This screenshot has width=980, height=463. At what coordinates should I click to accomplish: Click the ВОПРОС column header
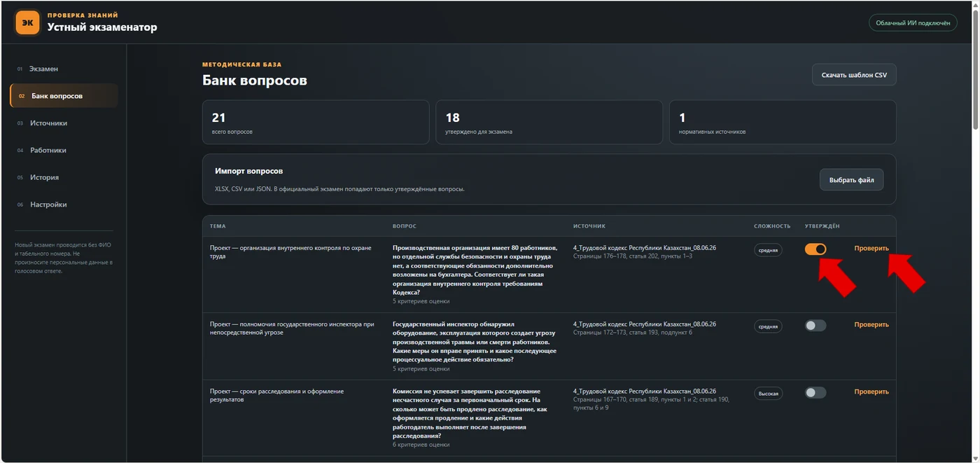tap(404, 226)
